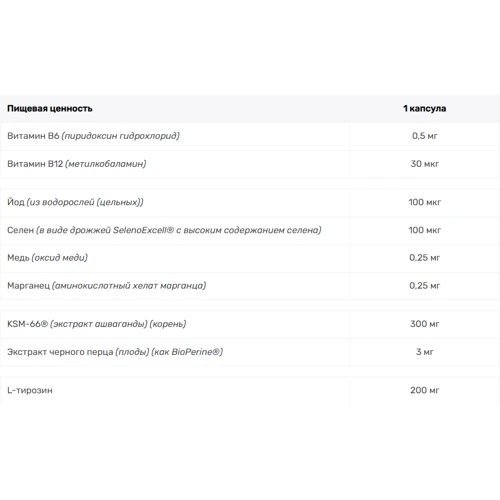Click the 0,5 мг value for Витамин B6
The height and width of the screenshot is (500, 500).
click(424, 136)
